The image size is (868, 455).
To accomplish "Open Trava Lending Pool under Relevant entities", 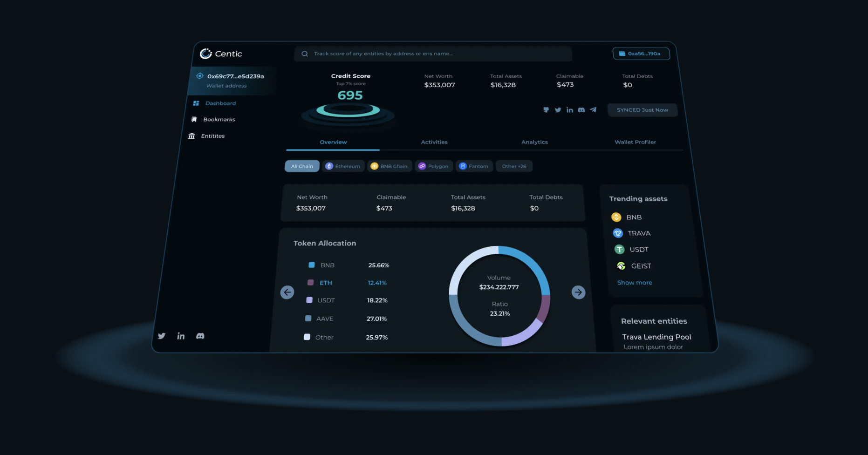I will click(x=656, y=337).
